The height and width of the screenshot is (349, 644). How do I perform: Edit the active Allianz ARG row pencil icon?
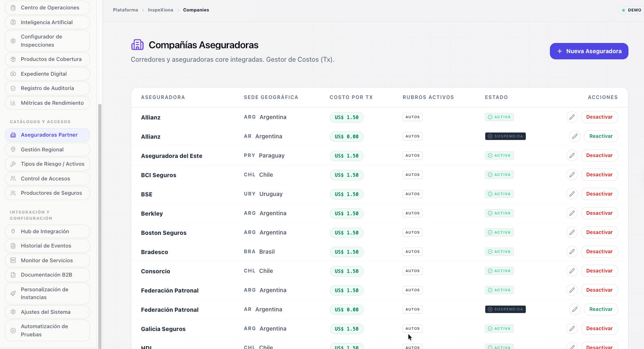click(572, 117)
